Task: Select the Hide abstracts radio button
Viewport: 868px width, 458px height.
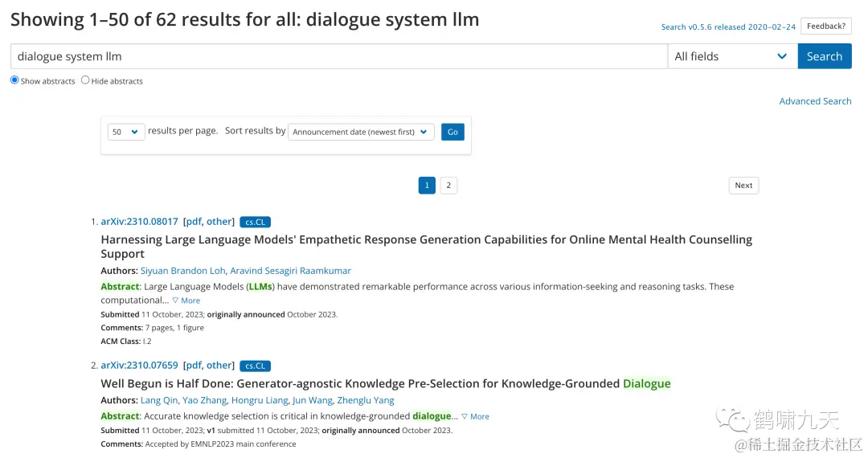Action: (x=85, y=80)
